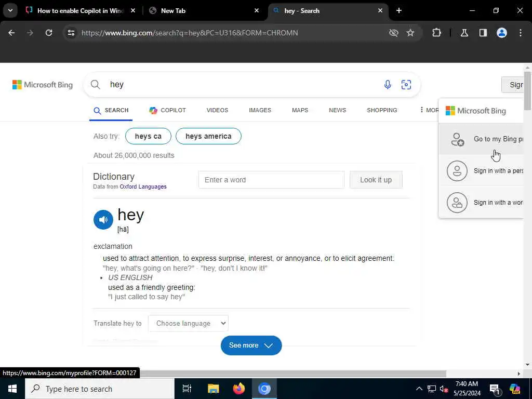Click the Oxford Languages link
Viewport: 532px width, 399px height.
tap(143, 187)
